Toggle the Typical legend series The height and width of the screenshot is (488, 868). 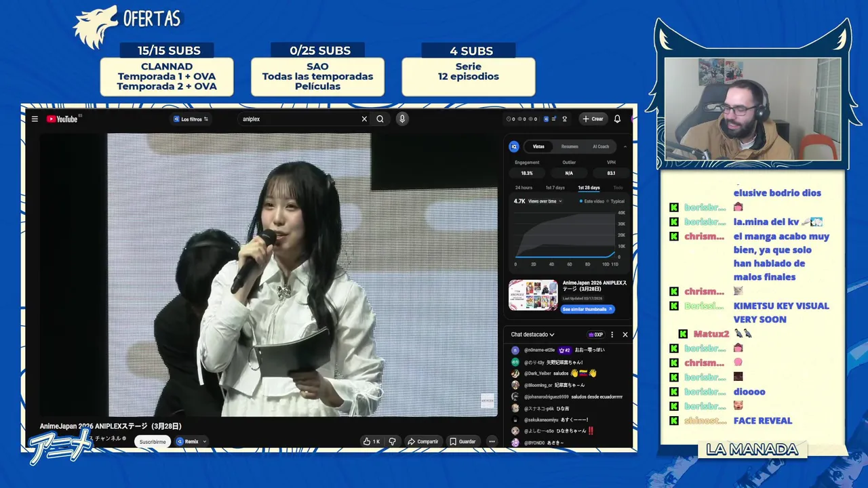(616, 201)
